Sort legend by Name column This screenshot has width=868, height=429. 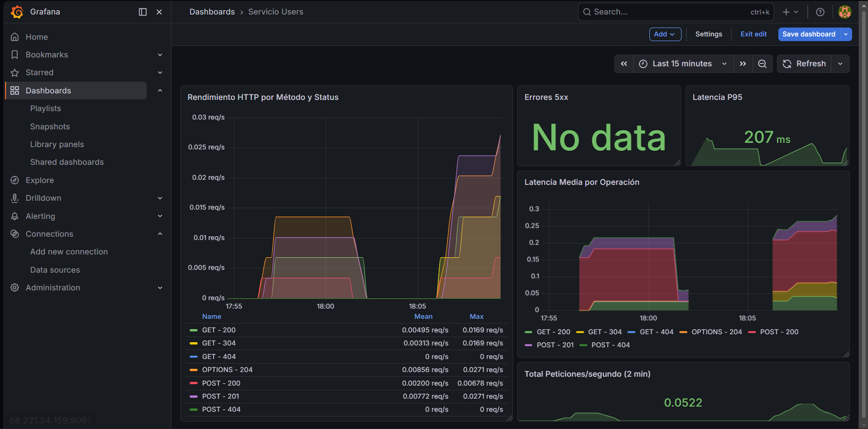212,316
